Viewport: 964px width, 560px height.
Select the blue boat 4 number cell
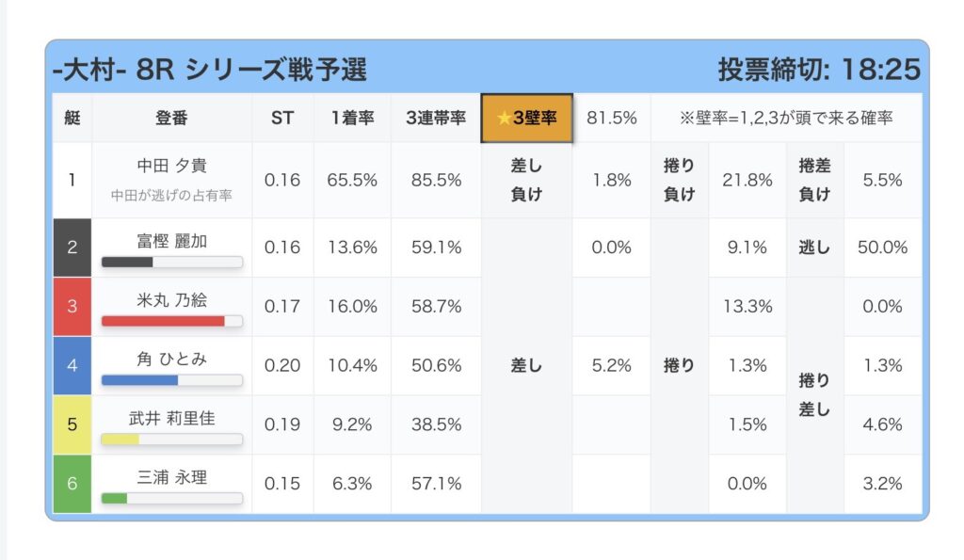pyautogui.click(x=72, y=365)
